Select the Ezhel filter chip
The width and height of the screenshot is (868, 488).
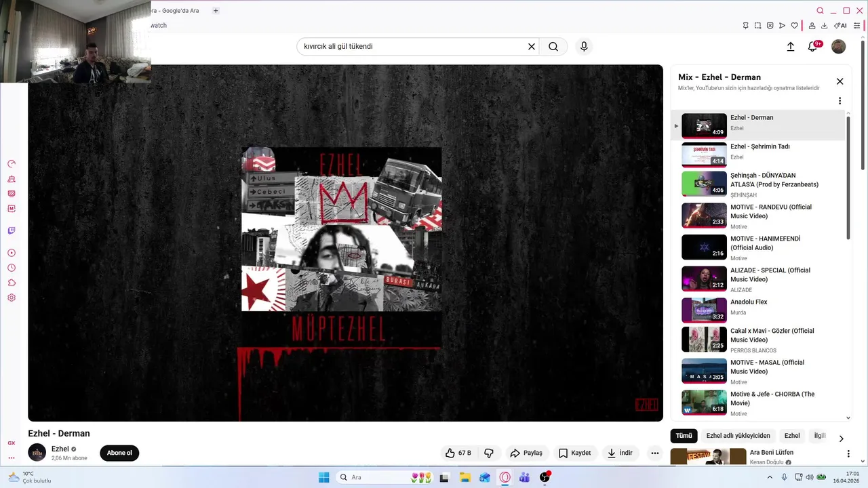(x=792, y=436)
